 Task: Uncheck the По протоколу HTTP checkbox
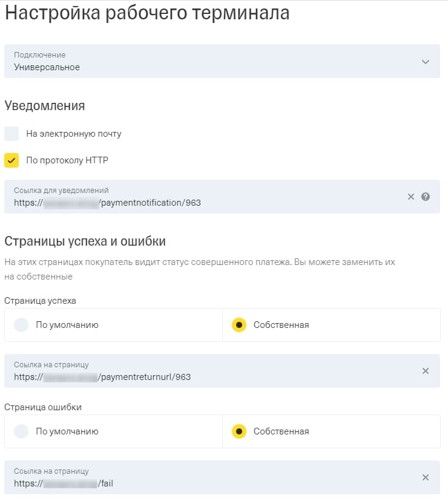pos(12,160)
